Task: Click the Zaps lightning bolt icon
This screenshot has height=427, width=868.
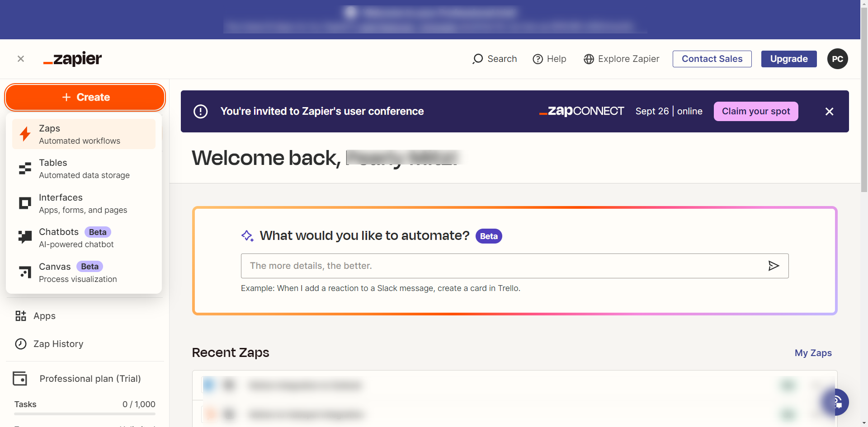Action: click(x=25, y=134)
